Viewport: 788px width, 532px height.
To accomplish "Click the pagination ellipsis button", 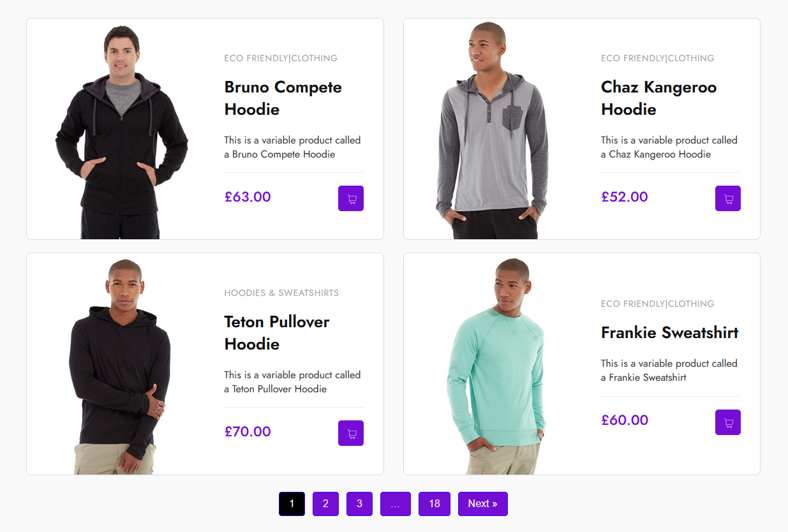I will coord(396,504).
